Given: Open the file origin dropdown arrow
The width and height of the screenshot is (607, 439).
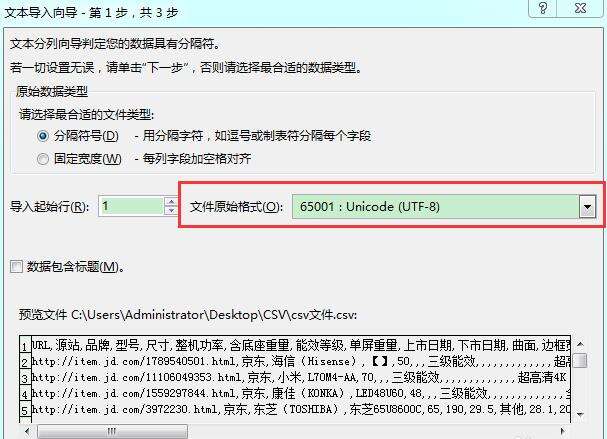Looking at the screenshot, I should pyautogui.click(x=587, y=207).
